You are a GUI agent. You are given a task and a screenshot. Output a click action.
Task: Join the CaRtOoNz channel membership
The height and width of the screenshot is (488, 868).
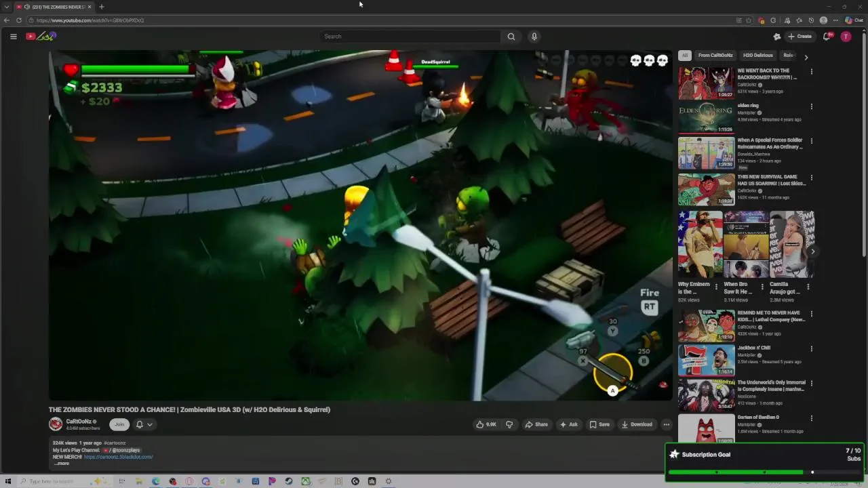(119, 424)
